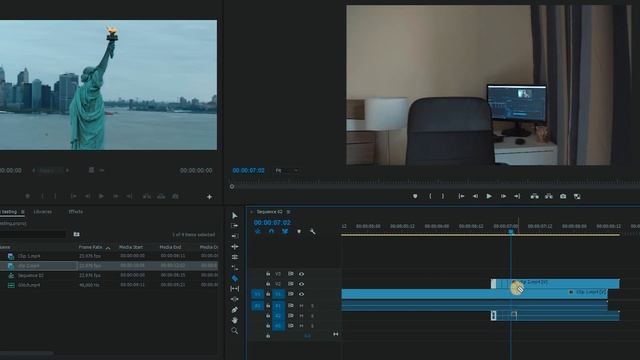This screenshot has height=360, width=640.
Task: Open Comparison View in Program monitor
Action: pyautogui.click(x=577, y=196)
